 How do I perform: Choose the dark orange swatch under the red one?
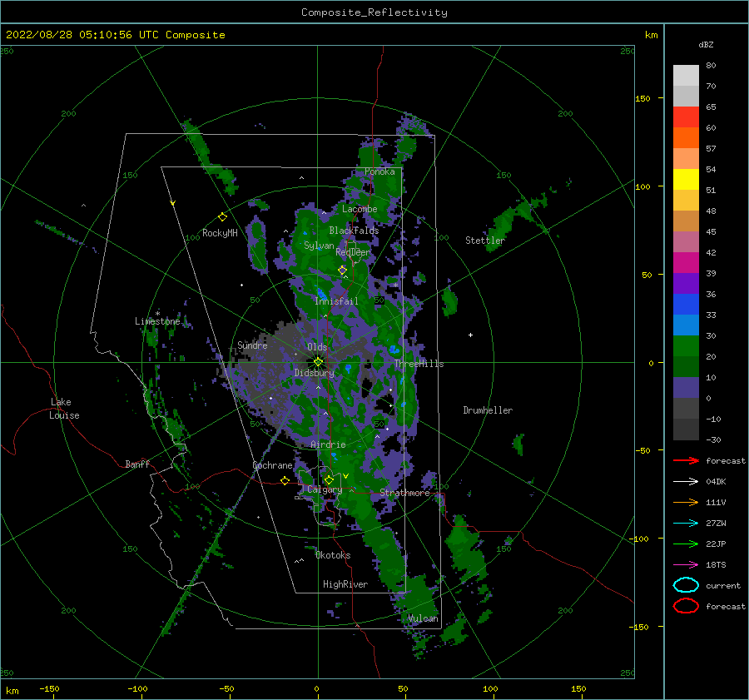(x=686, y=138)
